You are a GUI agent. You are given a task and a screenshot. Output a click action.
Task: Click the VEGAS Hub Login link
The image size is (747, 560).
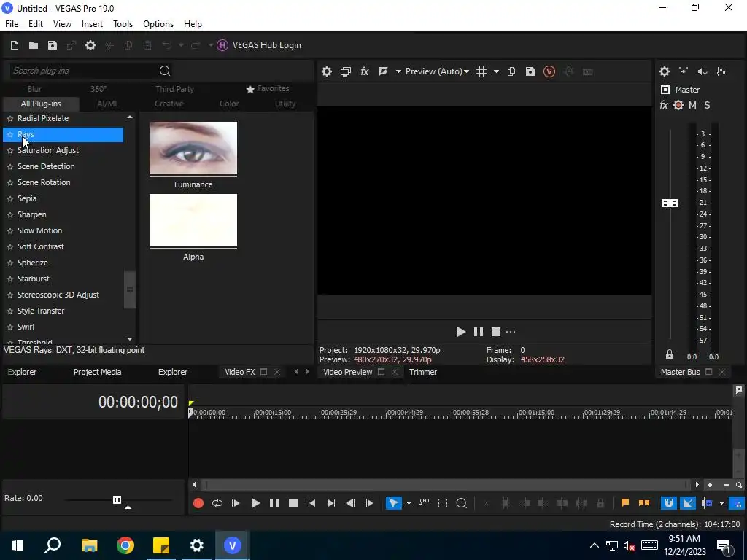pyautogui.click(x=267, y=45)
